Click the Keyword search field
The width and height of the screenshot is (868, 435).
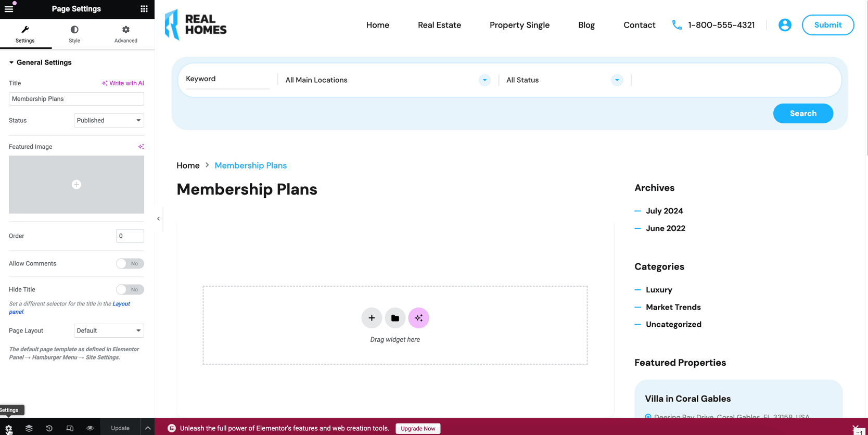pyautogui.click(x=227, y=79)
